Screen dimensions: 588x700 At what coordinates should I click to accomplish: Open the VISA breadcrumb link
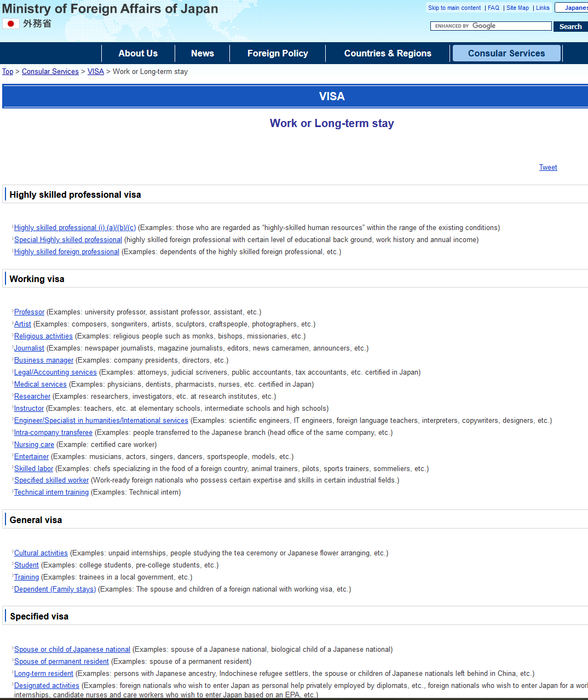[96, 71]
